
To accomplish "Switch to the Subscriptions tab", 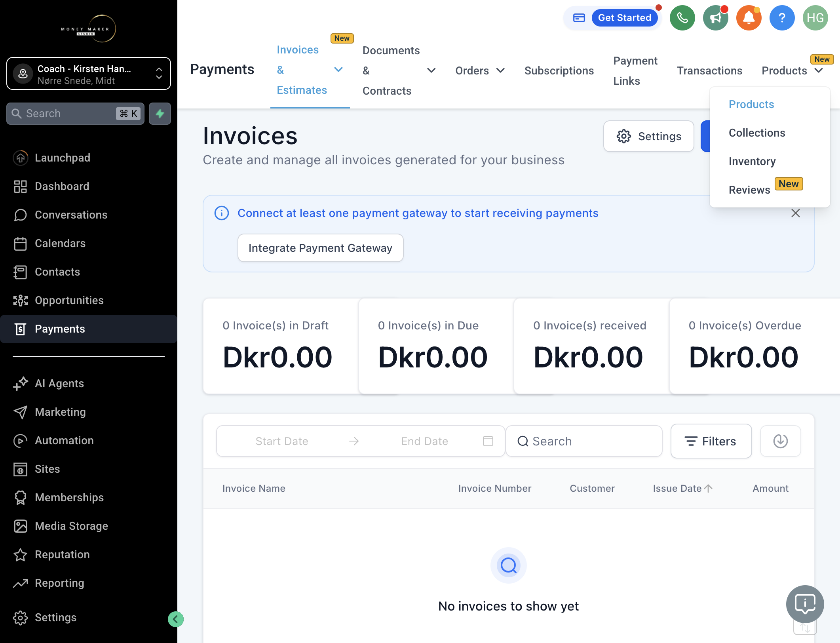I will [x=559, y=70].
